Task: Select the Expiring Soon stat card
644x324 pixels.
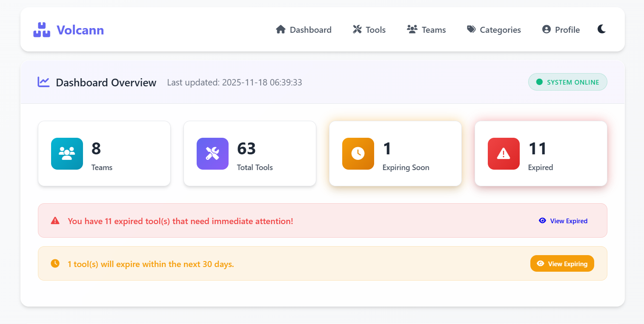Action: click(395, 153)
